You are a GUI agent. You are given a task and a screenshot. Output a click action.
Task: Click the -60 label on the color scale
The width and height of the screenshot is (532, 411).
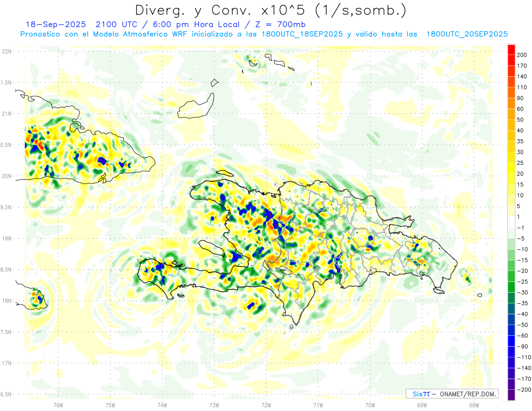click(x=522, y=336)
